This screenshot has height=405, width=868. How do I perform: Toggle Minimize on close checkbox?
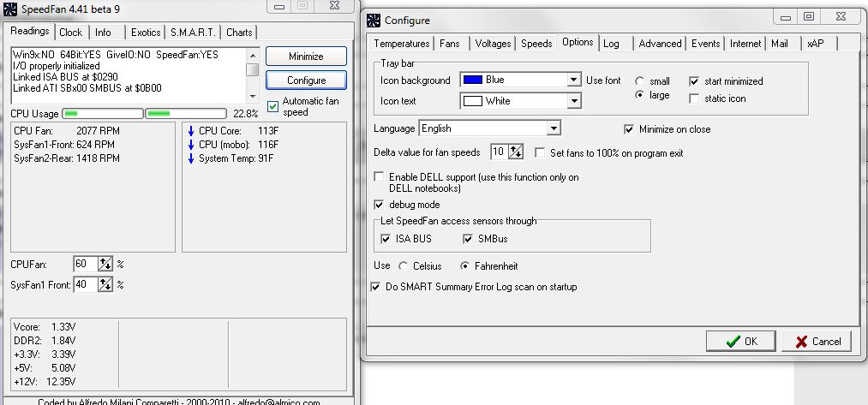pos(629,129)
